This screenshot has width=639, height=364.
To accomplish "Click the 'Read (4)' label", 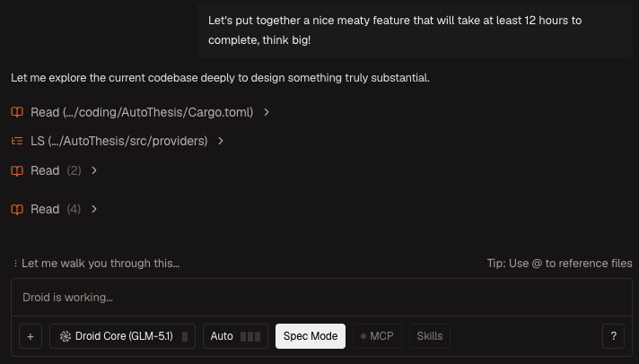I will (x=56, y=209).
